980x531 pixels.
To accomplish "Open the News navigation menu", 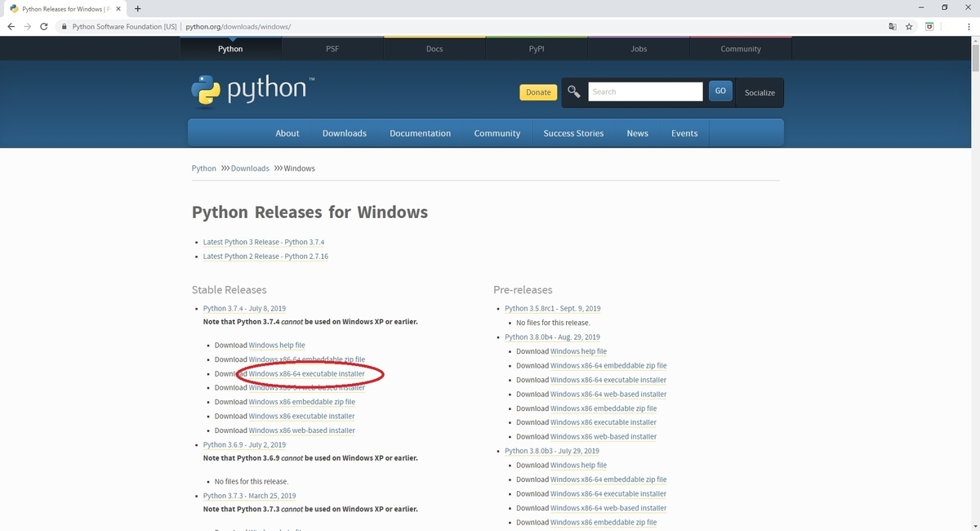I will [x=638, y=133].
